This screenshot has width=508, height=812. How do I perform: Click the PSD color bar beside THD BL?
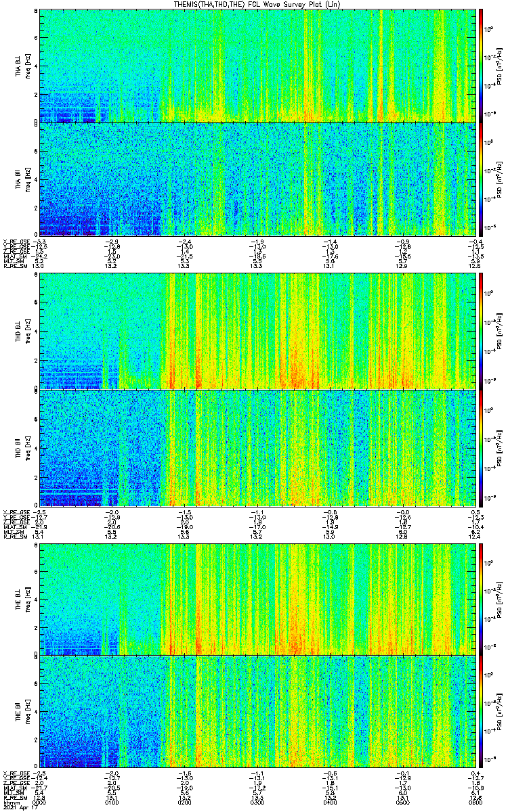click(x=481, y=332)
